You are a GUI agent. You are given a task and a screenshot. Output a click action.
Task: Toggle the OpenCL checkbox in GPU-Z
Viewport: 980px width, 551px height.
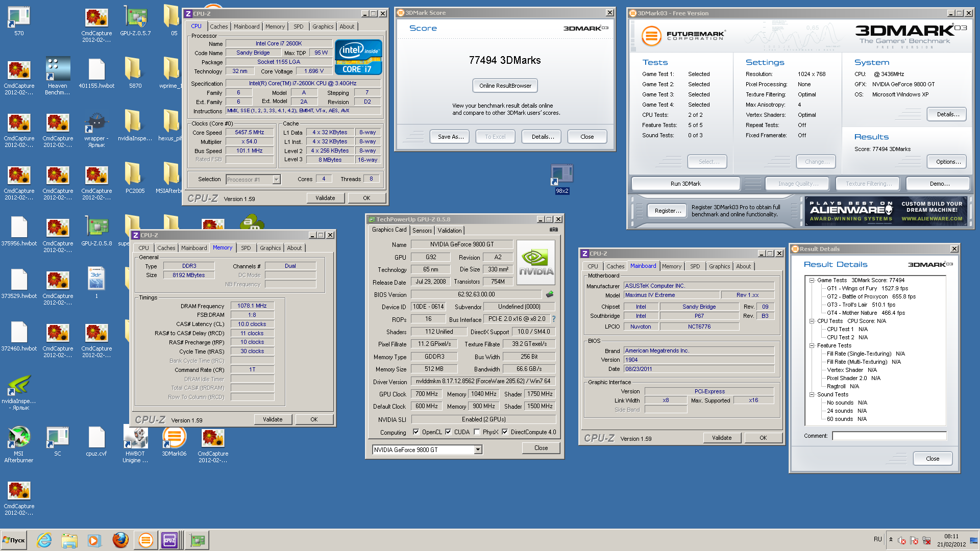click(415, 432)
